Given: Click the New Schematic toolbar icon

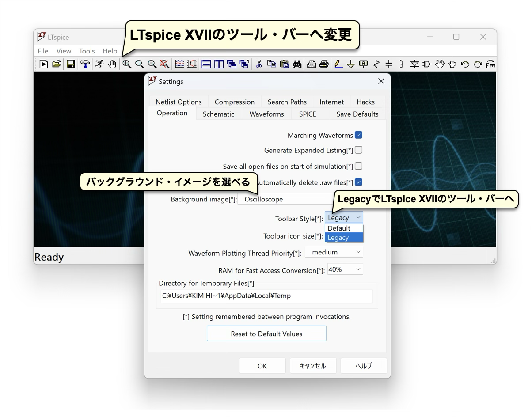Looking at the screenshot, I should click(44, 64).
